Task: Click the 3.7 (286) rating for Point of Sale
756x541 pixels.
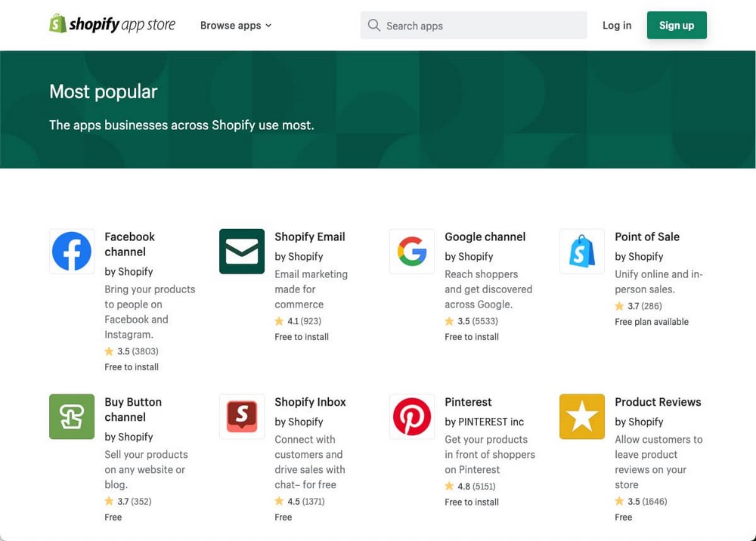Action: point(638,306)
